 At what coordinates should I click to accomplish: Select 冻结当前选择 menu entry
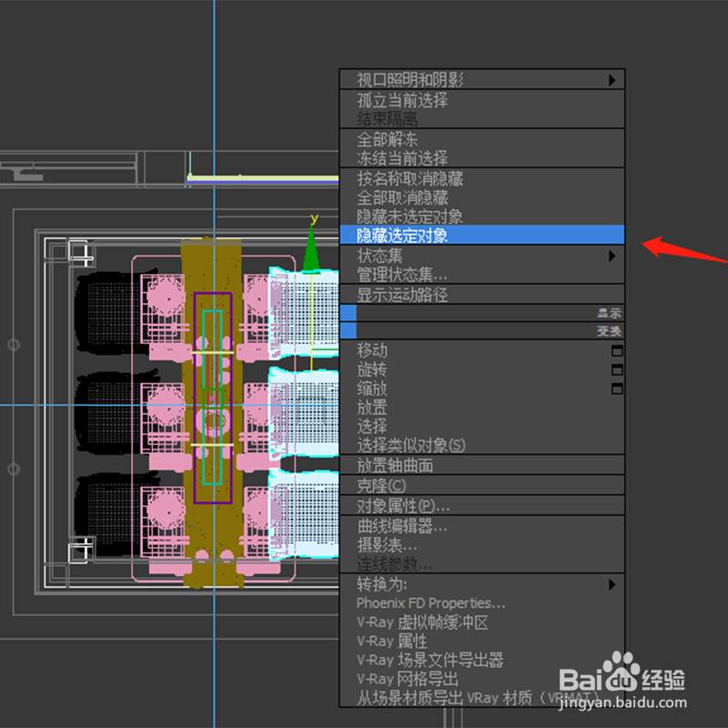482,157
